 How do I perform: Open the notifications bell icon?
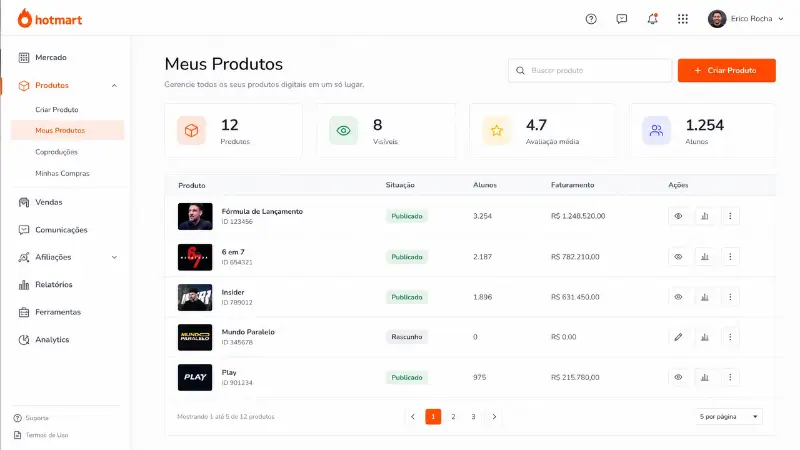pyautogui.click(x=652, y=19)
